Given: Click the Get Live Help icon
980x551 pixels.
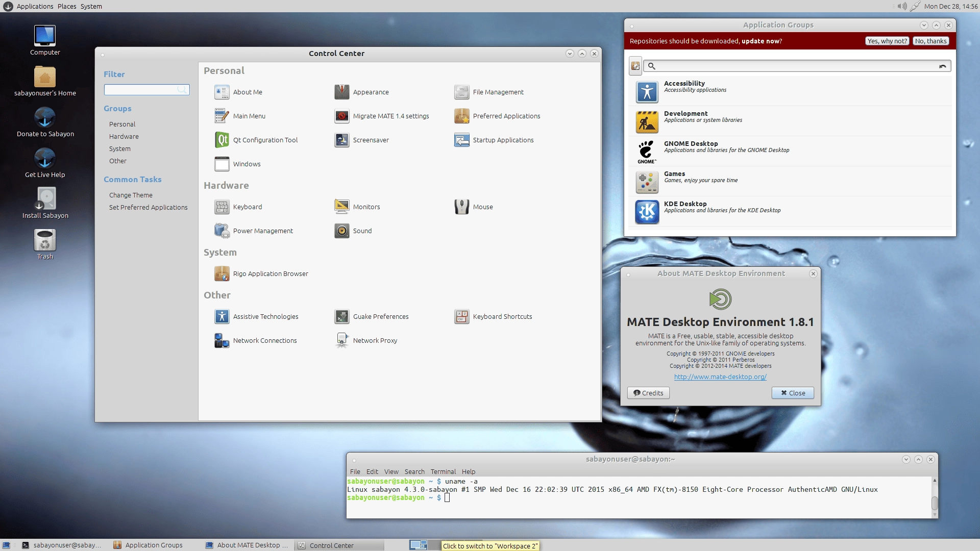Looking at the screenshot, I should (x=45, y=163).
